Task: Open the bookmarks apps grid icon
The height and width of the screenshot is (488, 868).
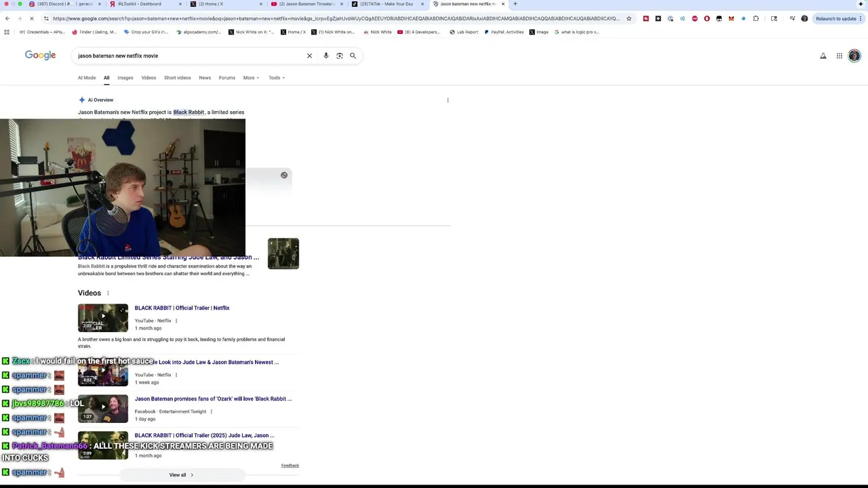Action: click(7, 32)
